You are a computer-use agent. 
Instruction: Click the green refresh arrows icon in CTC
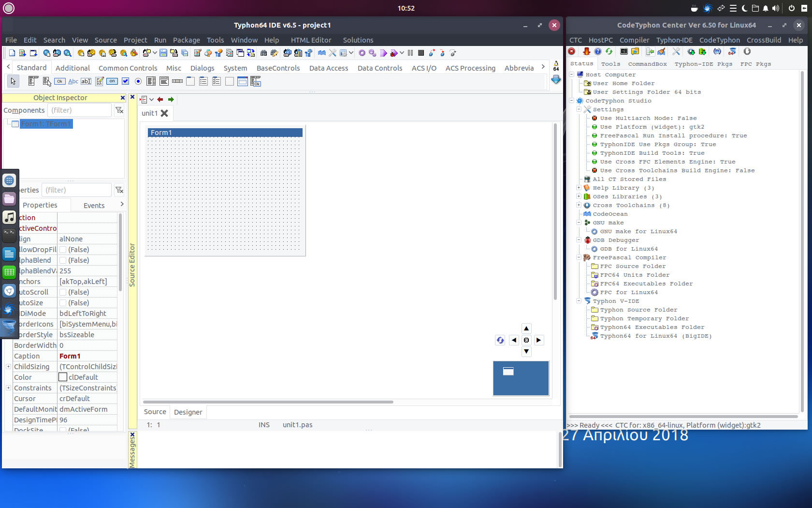pos(609,51)
